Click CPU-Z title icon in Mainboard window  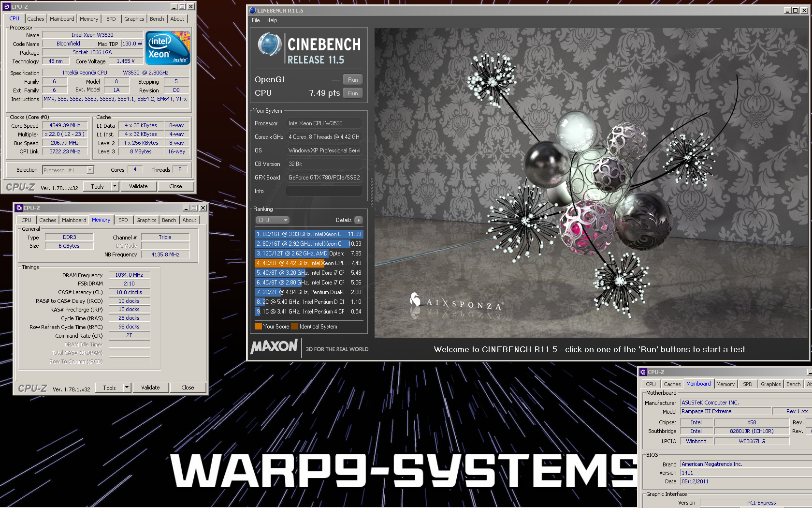coord(643,372)
